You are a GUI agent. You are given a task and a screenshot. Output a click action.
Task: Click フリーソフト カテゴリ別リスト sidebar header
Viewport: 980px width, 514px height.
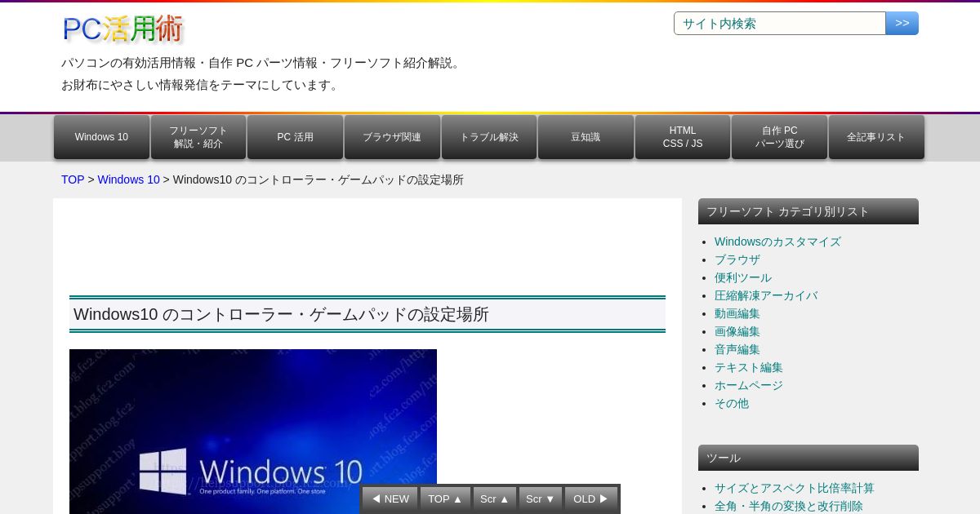tap(808, 211)
